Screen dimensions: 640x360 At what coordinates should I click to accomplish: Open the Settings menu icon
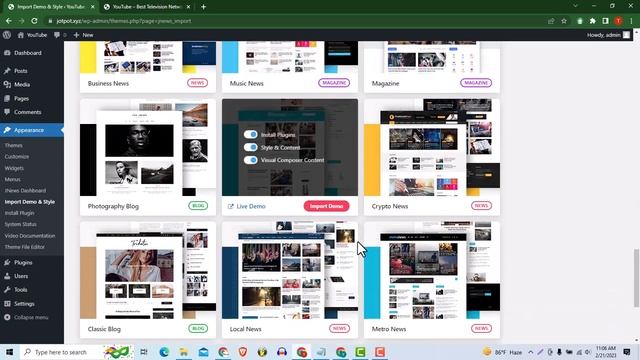click(7, 304)
